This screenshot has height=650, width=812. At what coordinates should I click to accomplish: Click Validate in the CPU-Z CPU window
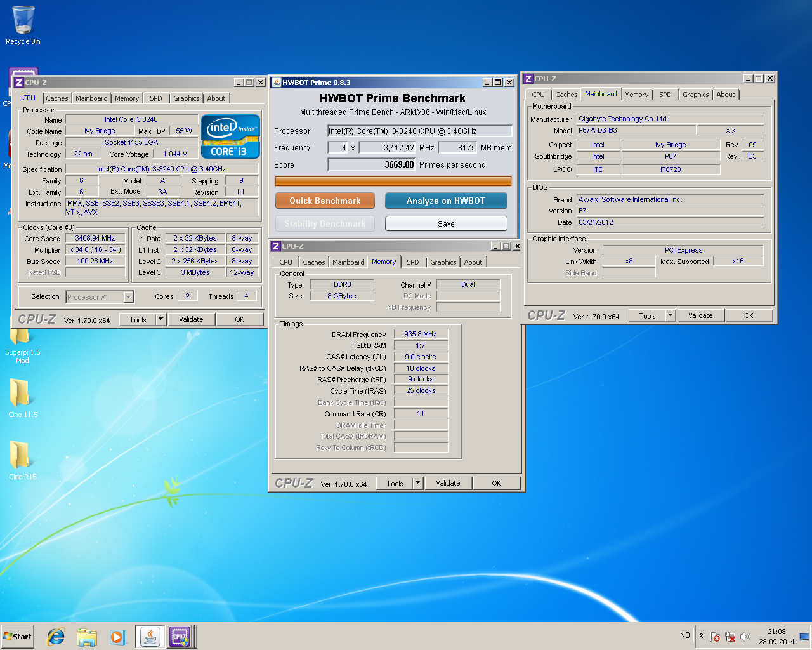point(191,319)
